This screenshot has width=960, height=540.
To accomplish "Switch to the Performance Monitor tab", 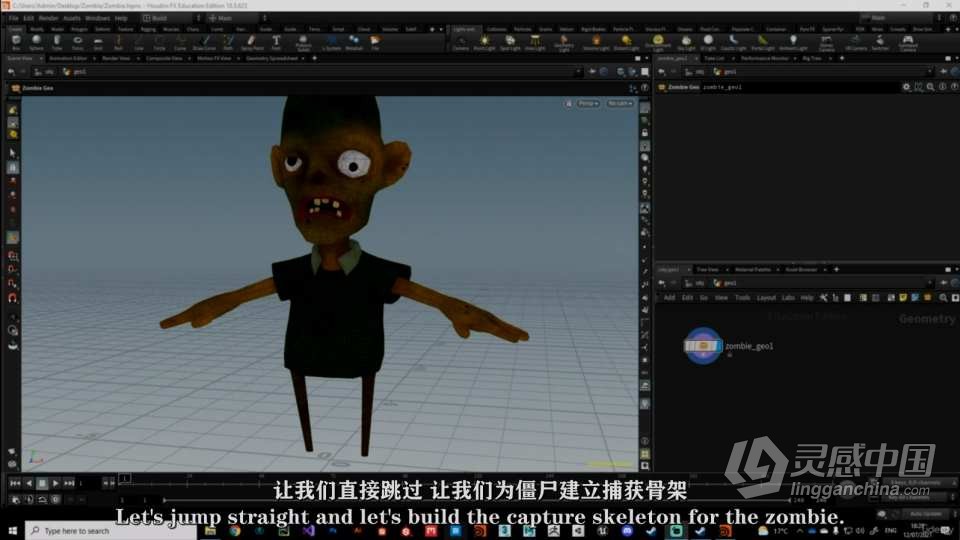I will click(765, 58).
